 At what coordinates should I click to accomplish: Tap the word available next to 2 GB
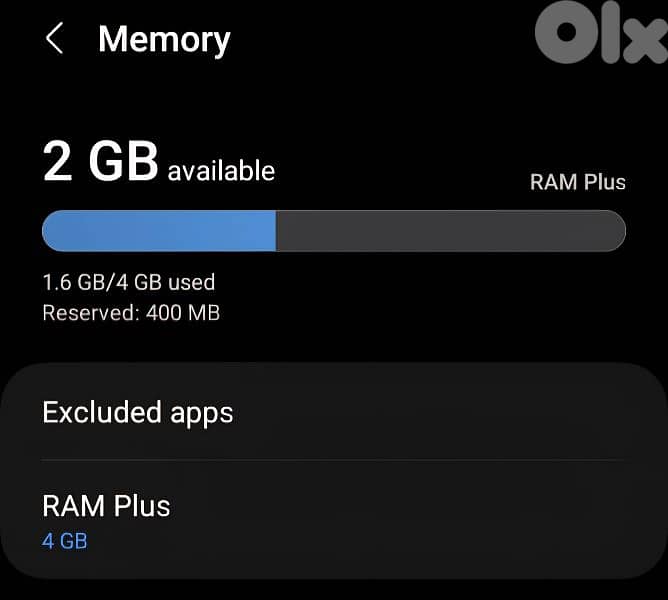[221, 171]
